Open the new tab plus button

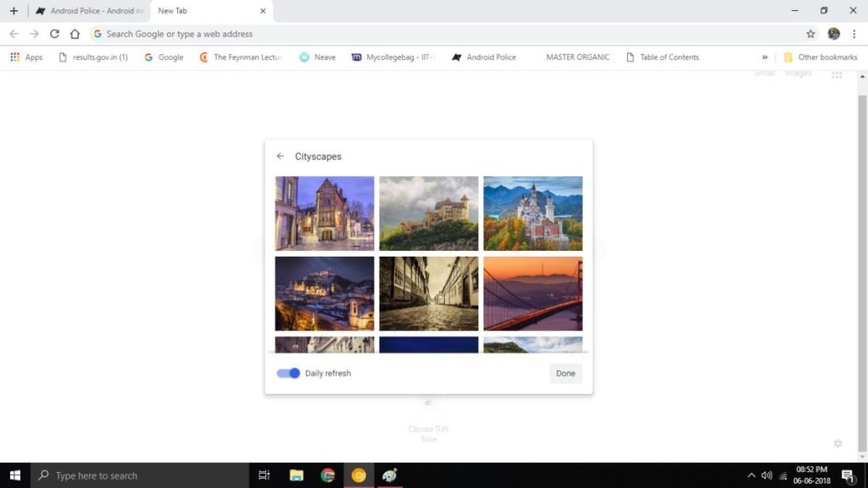pyautogui.click(x=14, y=11)
